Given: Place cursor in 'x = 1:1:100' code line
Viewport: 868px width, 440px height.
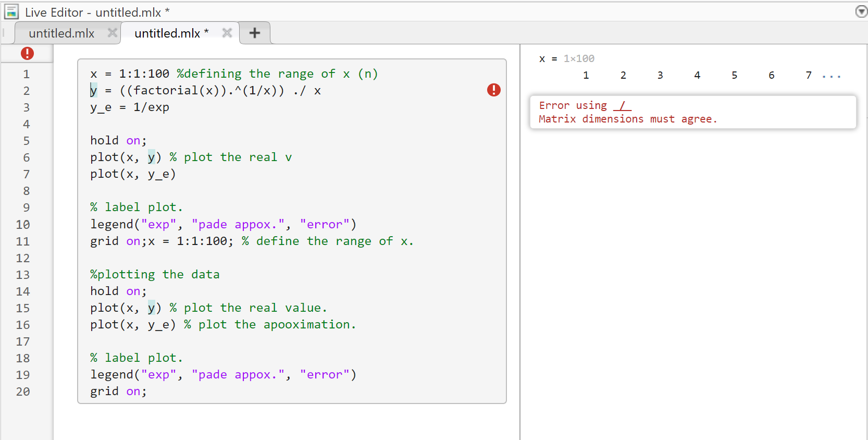Looking at the screenshot, I should (130, 74).
